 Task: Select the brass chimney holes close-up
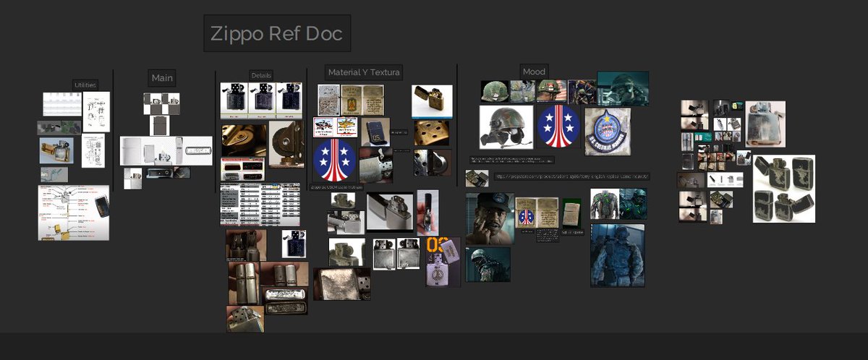431,133
